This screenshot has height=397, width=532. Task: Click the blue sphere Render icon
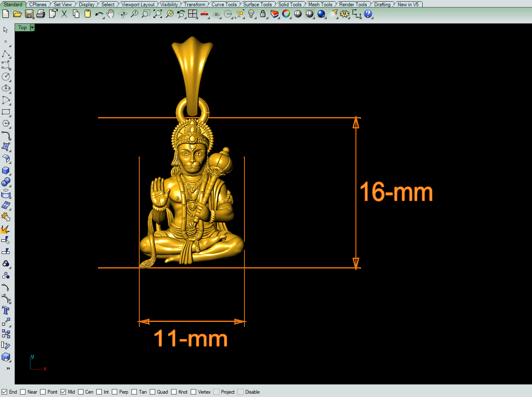(x=321, y=14)
